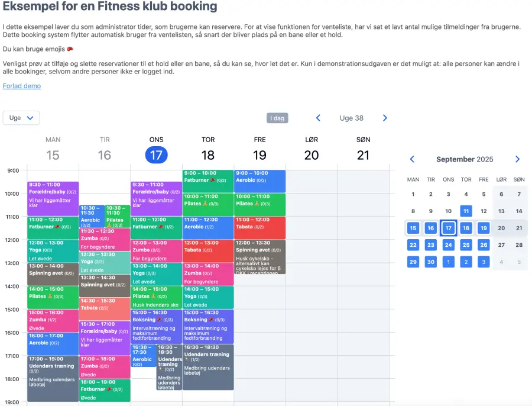Open Friday blue Aerobic 9:00 class
The height and width of the screenshot is (406, 532).
pyautogui.click(x=259, y=181)
